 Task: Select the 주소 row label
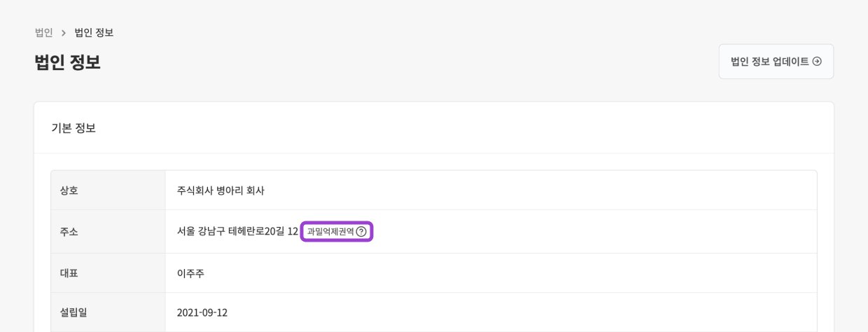[x=69, y=231]
